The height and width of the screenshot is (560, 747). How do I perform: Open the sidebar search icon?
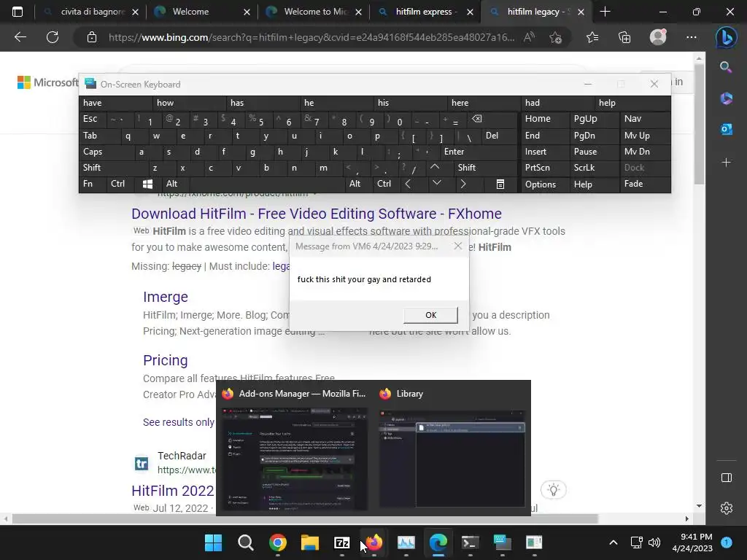pos(726,67)
